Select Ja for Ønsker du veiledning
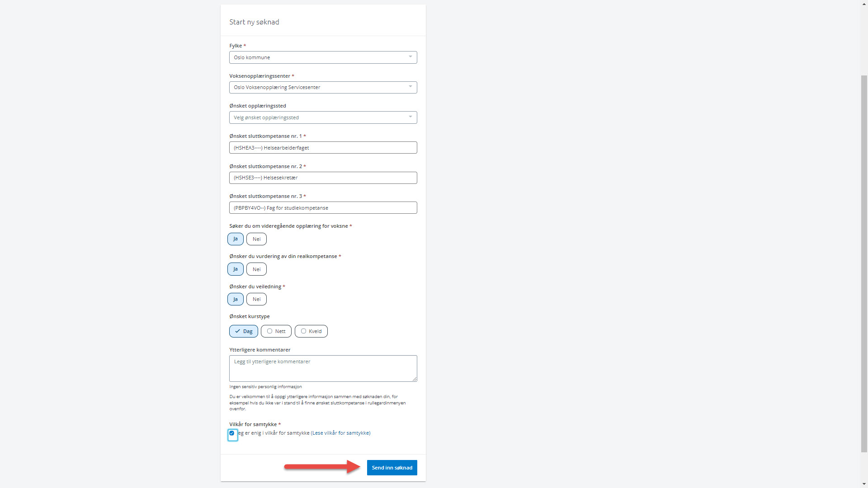This screenshot has height=488, width=868. click(x=236, y=299)
